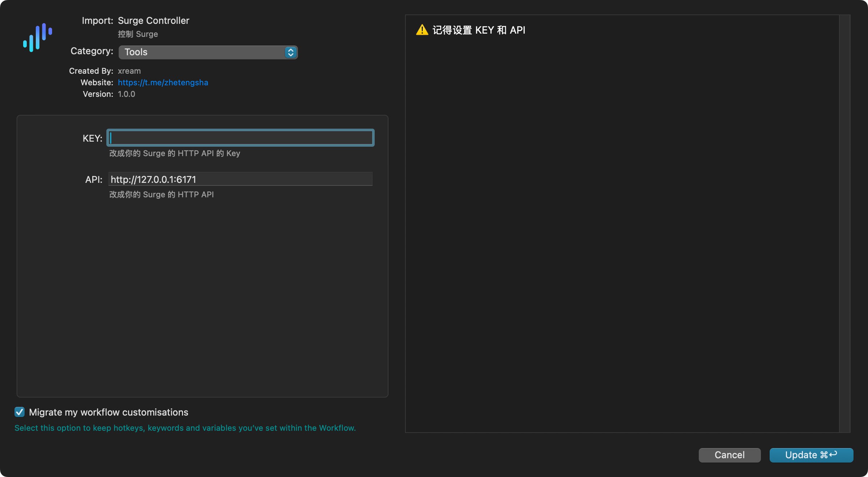
Task: Click the 'xream' creator name
Action: pyautogui.click(x=129, y=71)
